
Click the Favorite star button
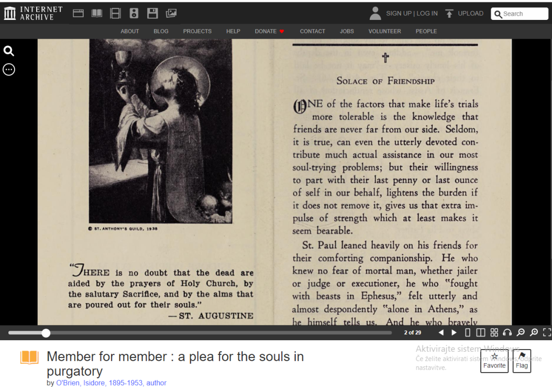pyautogui.click(x=494, y=361)
